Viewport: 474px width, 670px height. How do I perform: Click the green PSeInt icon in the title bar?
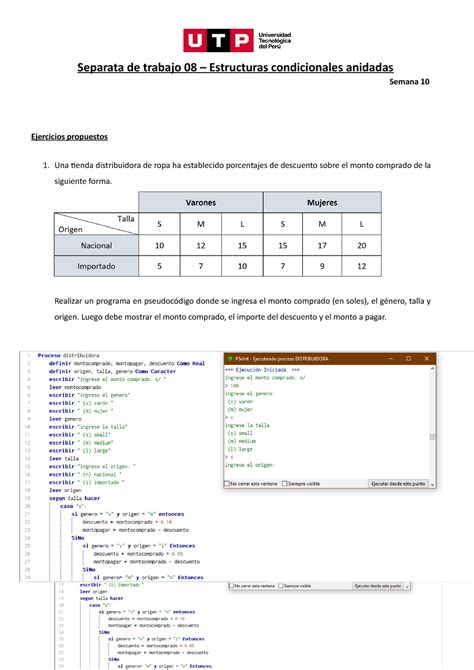[230, 359]
